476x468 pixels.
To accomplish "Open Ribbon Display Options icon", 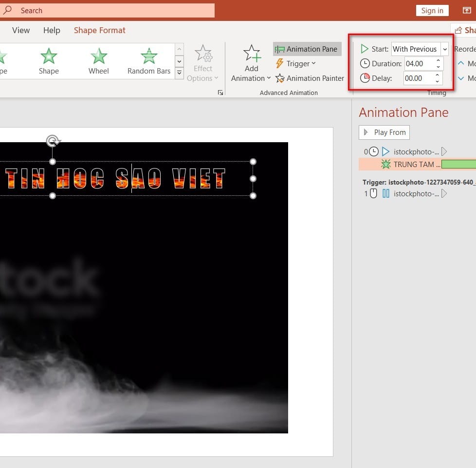I will pos(467,10).
